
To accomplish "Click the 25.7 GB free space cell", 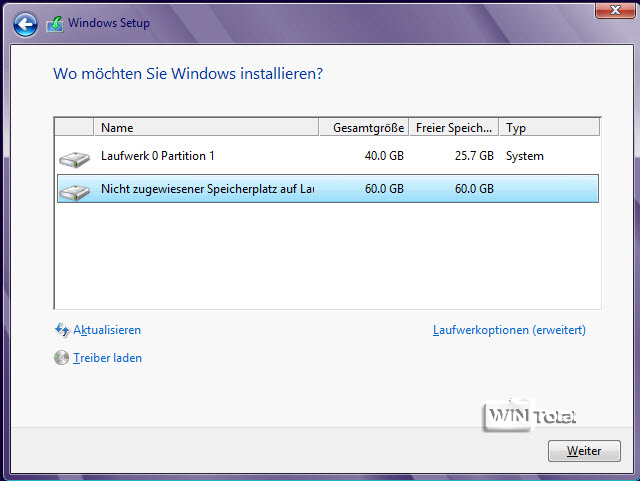I will coord(474,156).
